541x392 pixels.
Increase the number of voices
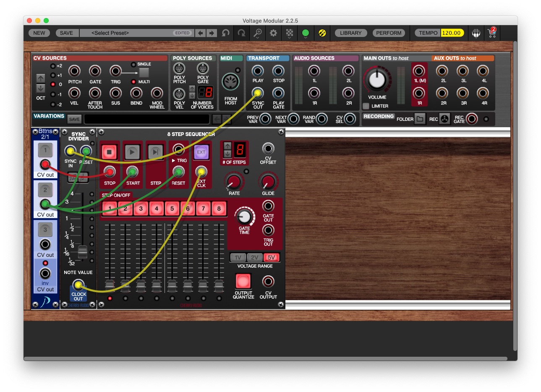[x=192, y=89]
